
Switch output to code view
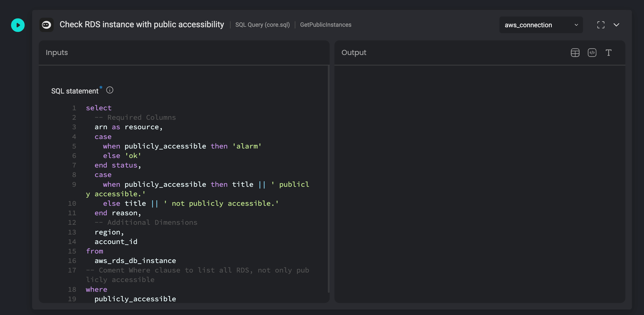pyautogui.click(x=592, y=53)
